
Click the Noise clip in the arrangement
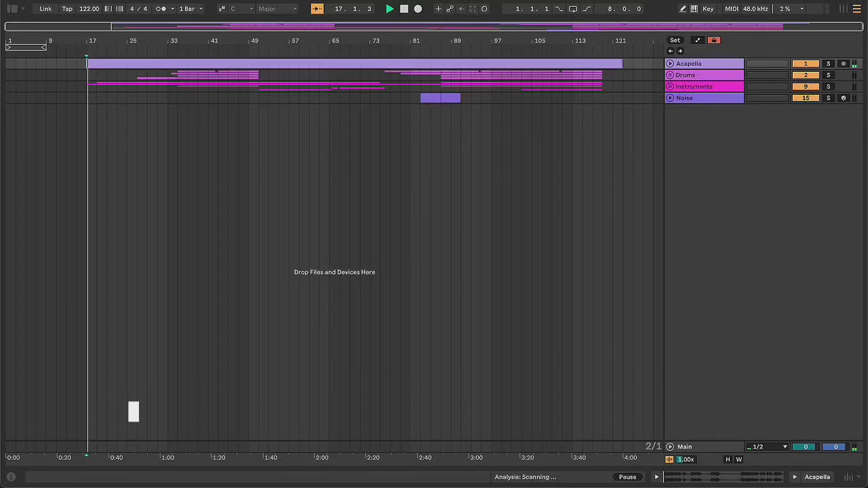[440, 98]
